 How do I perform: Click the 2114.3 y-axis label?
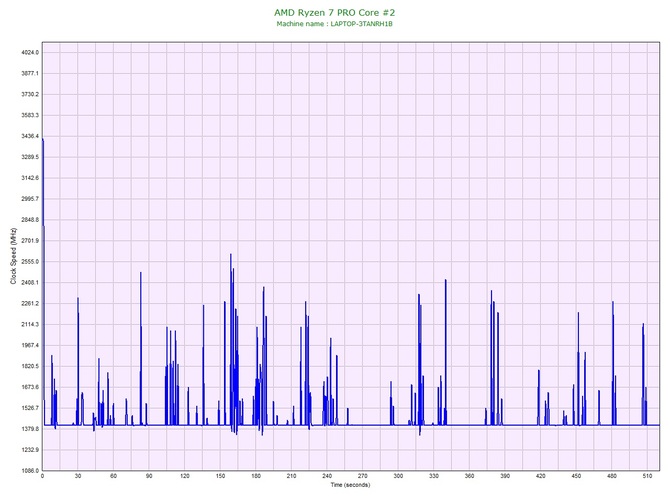(30, 324)
